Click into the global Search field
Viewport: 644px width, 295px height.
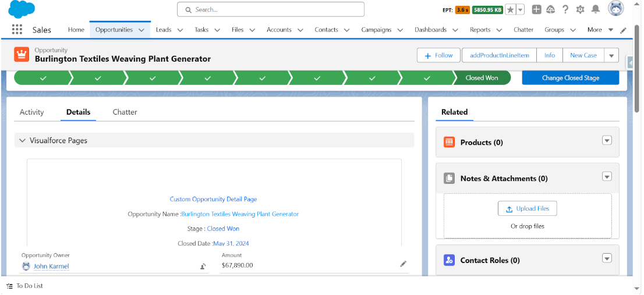click(271, 9)
